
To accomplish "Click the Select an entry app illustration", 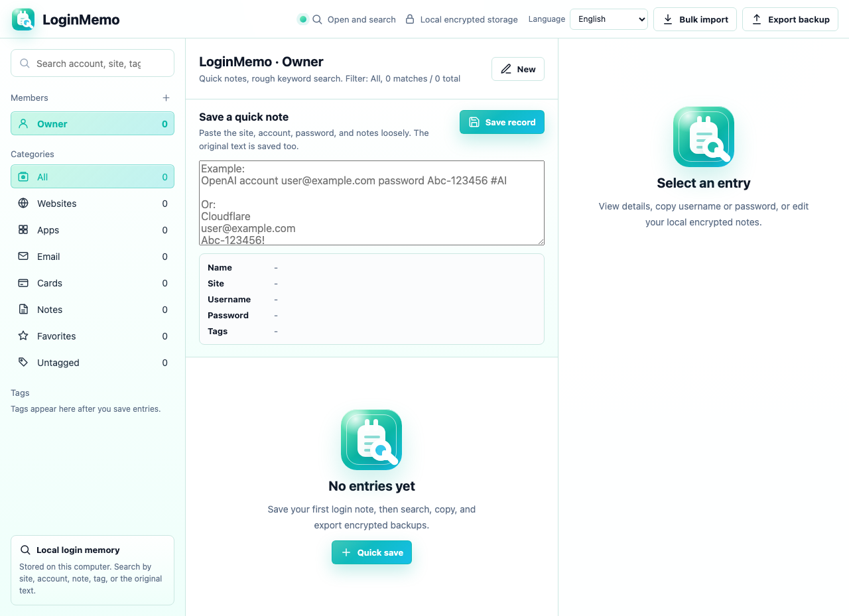I will pos(704,137).
